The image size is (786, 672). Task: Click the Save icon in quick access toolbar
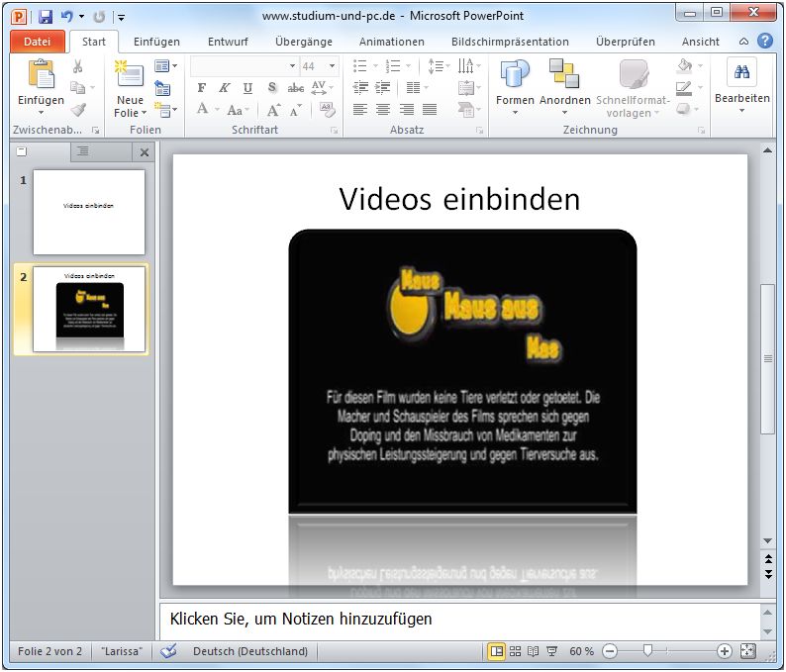(x=46, y=17)
